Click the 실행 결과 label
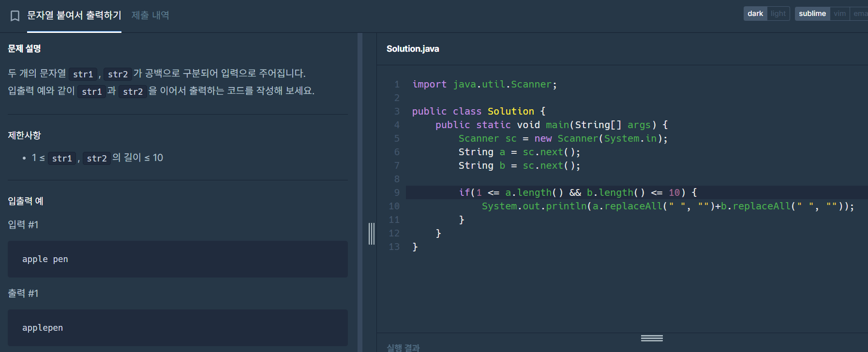Screen dimensions: 868x352 [x=403, y=347]
